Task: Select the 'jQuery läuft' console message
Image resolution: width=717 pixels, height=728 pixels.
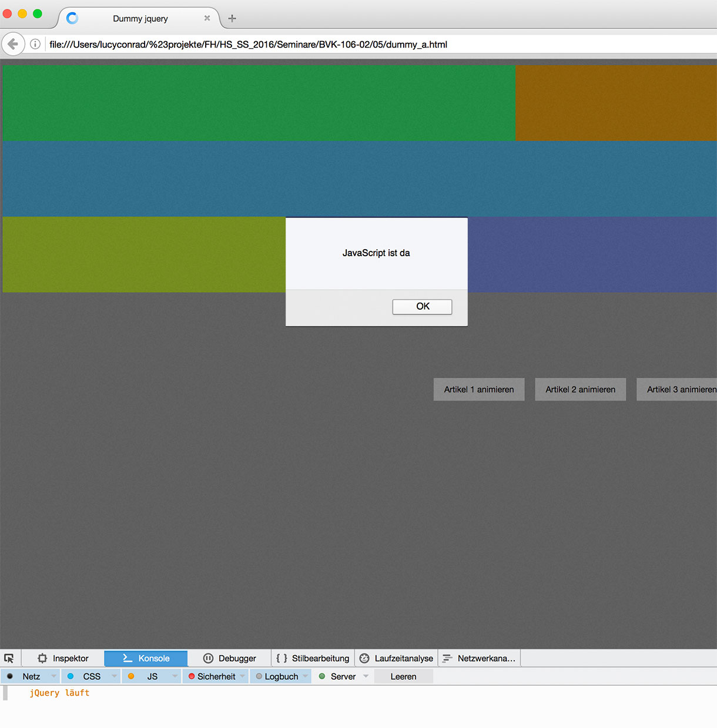Action: tap(59, 693)
